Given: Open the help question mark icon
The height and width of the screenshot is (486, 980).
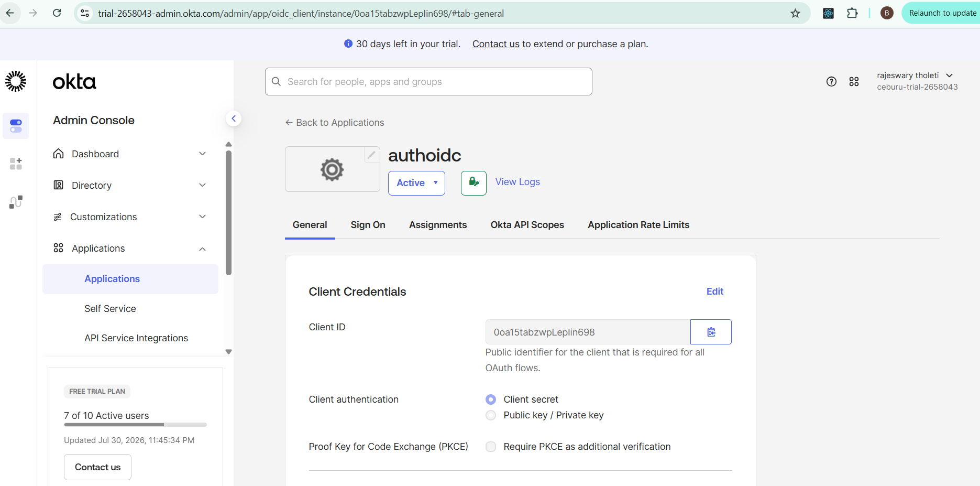Looking at the screenshot, I should [x=831, y=81].
